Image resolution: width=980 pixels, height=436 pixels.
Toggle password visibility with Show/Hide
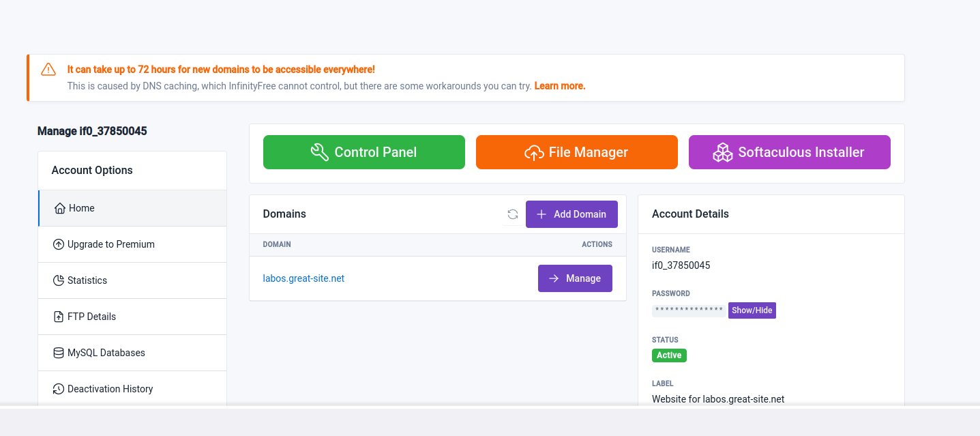coord(752,310)
